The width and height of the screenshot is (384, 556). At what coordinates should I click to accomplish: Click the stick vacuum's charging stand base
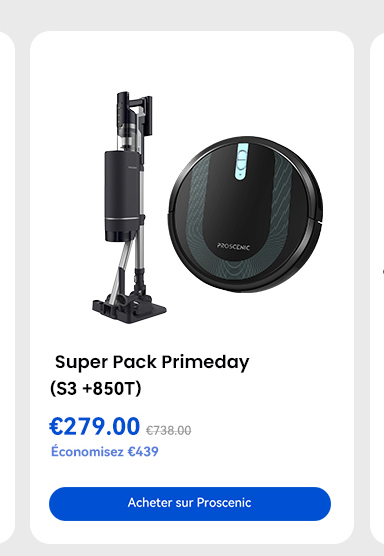click(x=129, y=309)
